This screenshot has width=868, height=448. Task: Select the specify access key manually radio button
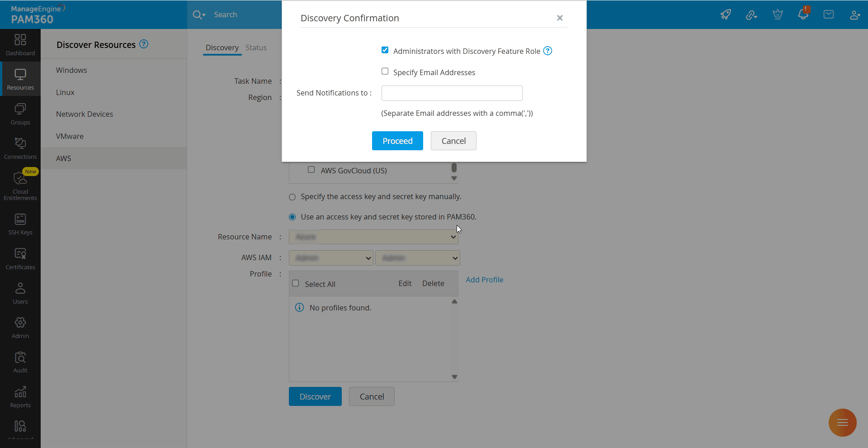pos(292,197)
